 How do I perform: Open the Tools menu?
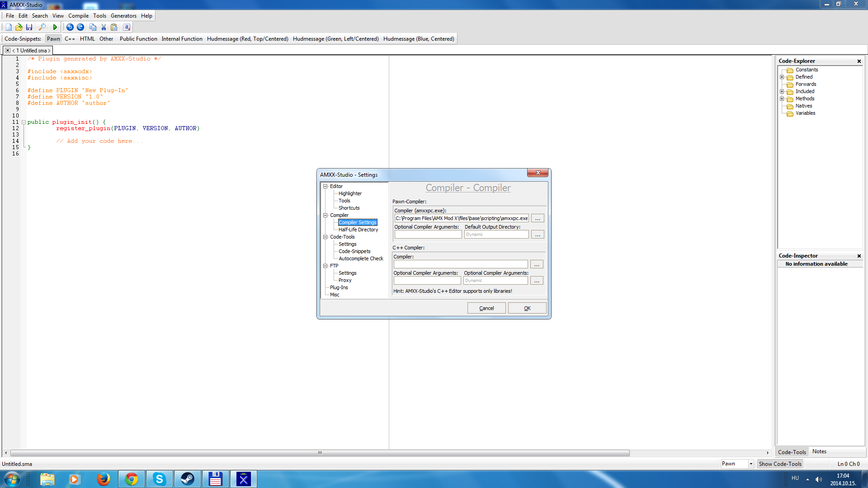(99, 16)
